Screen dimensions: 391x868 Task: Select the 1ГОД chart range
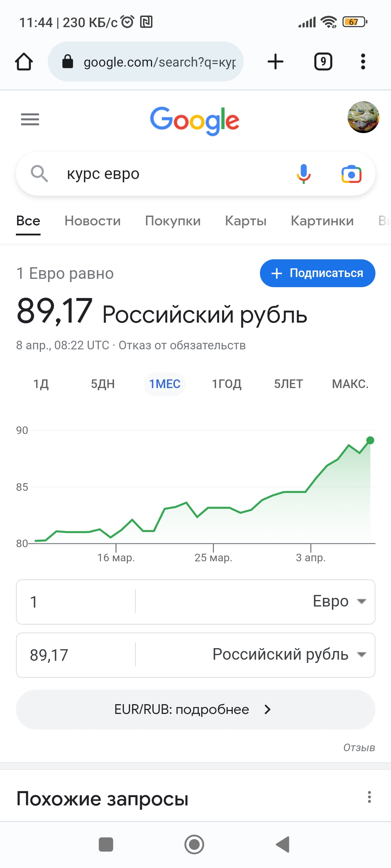227,384
